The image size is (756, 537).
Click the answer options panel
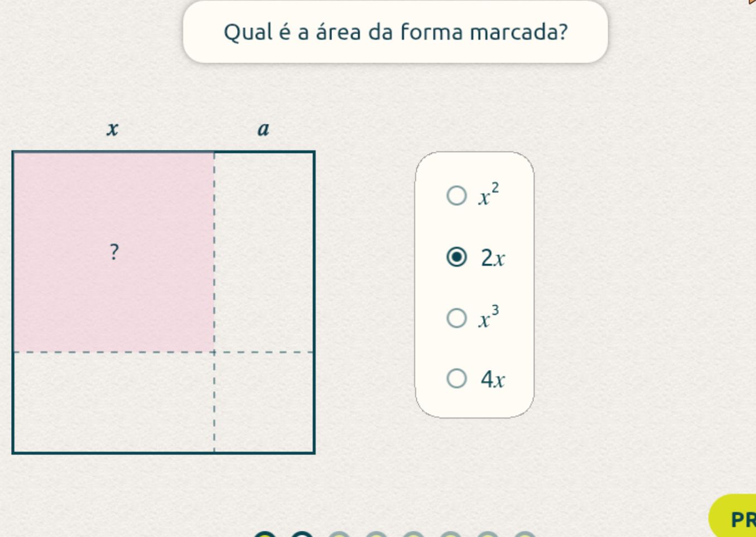point(474,285)
